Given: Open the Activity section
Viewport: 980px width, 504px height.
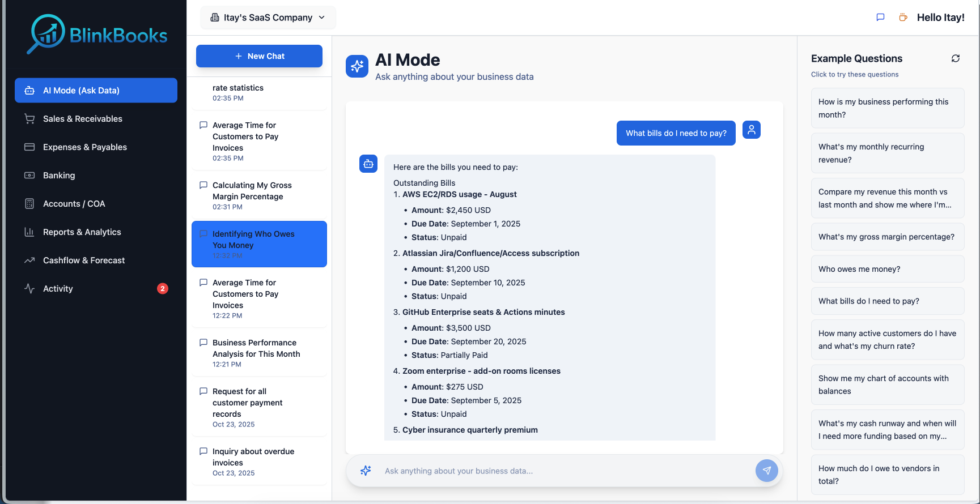Looking at the screenshot, I should click(96, 289).
